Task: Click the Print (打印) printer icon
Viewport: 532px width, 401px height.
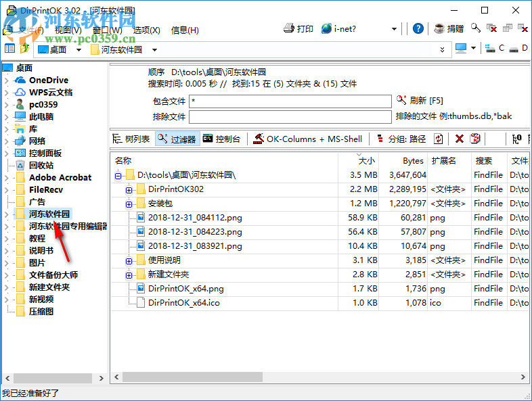Action: point(289,28)
